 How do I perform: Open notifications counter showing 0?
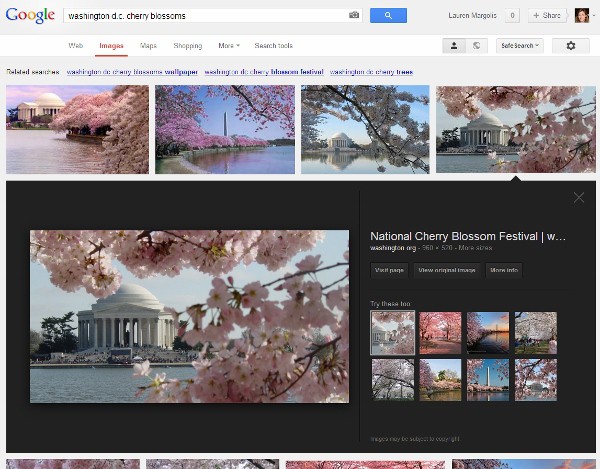[x=512, y=16]
